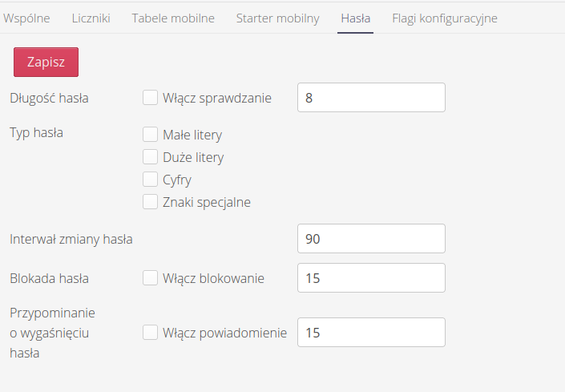Open the Wspólne tab

click(26, 18)
